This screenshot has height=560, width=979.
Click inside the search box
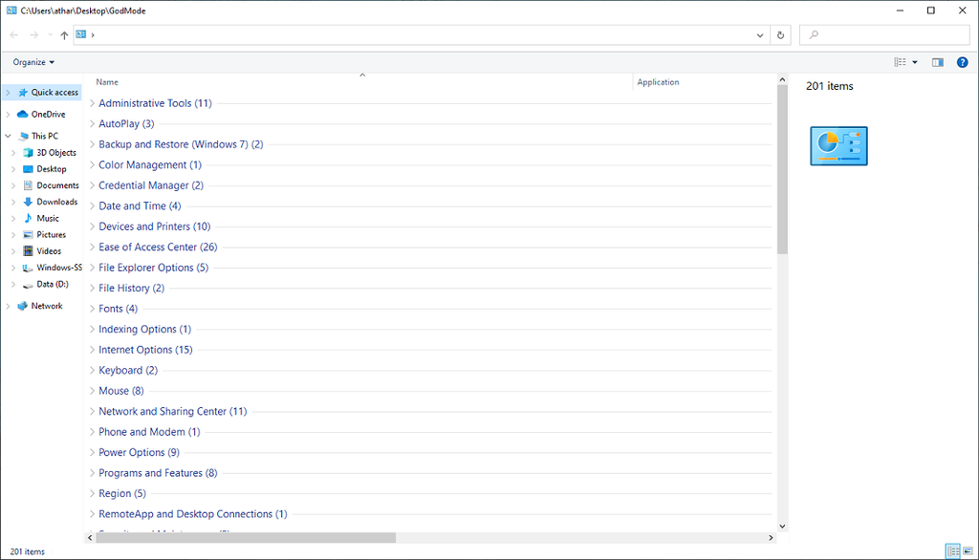884,34
